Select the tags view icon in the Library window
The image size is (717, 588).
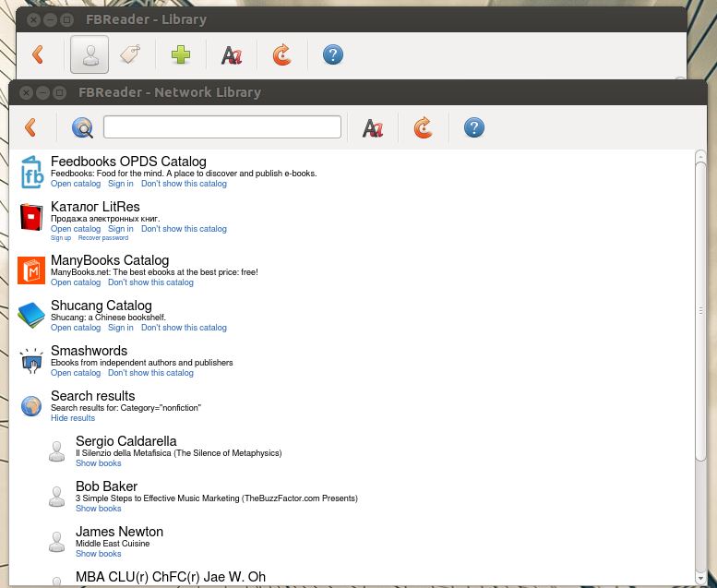click(x=130, y=54)
